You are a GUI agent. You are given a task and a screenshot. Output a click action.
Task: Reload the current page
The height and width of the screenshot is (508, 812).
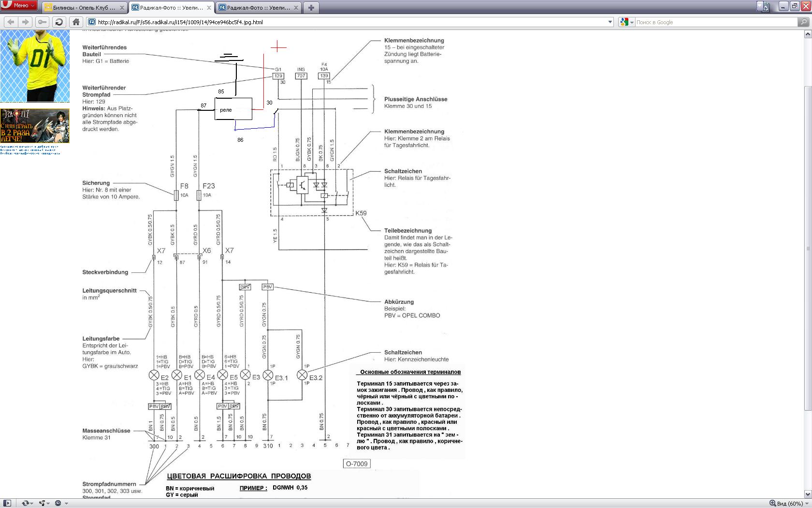tap(59, 22)
